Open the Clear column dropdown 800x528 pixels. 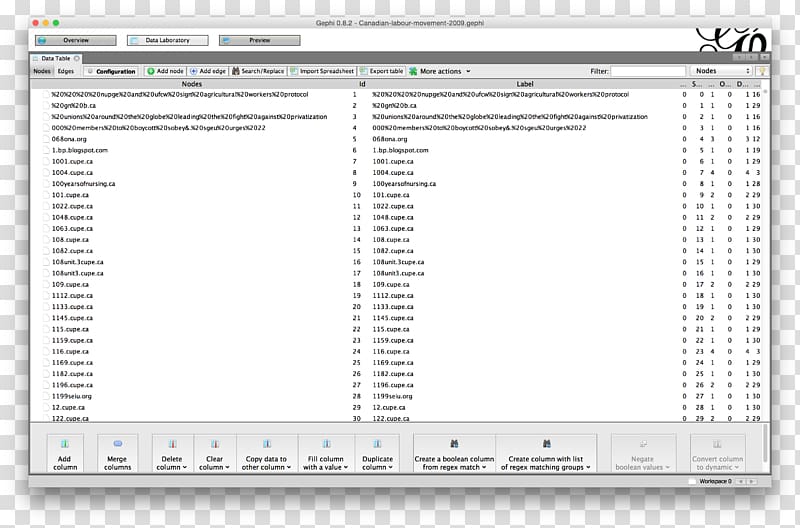click(x=215, y=453)
